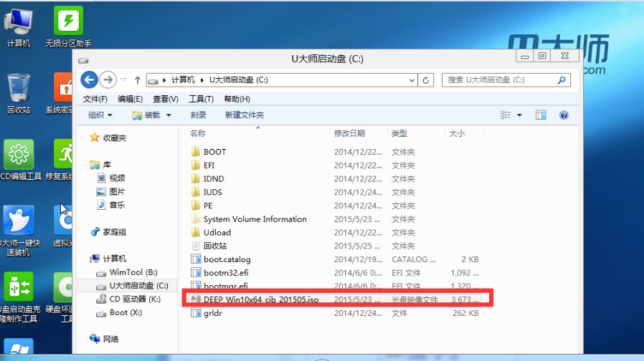Open the 工具(T) menu
644x361 pixels.
[202, 99]
